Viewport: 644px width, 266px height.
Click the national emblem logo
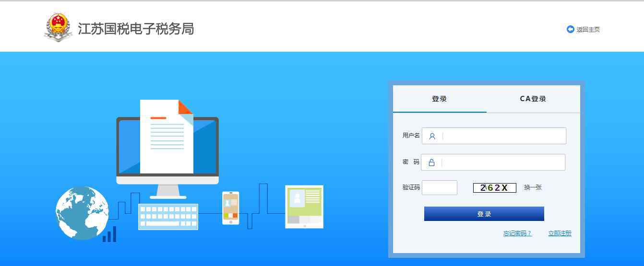coord(58,28)
